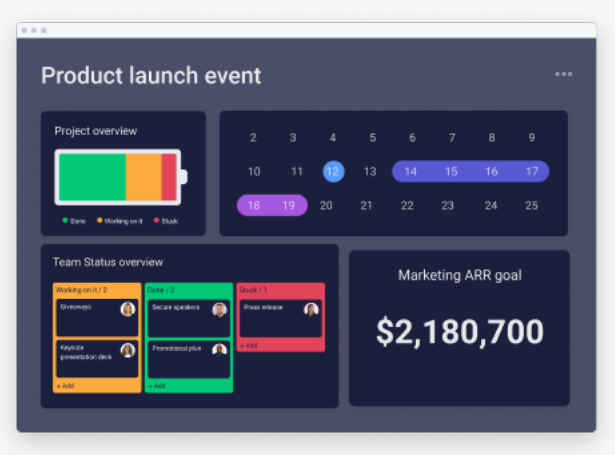Select date 5 in the calendar
The image size is (615, 455).
(373, 138)
